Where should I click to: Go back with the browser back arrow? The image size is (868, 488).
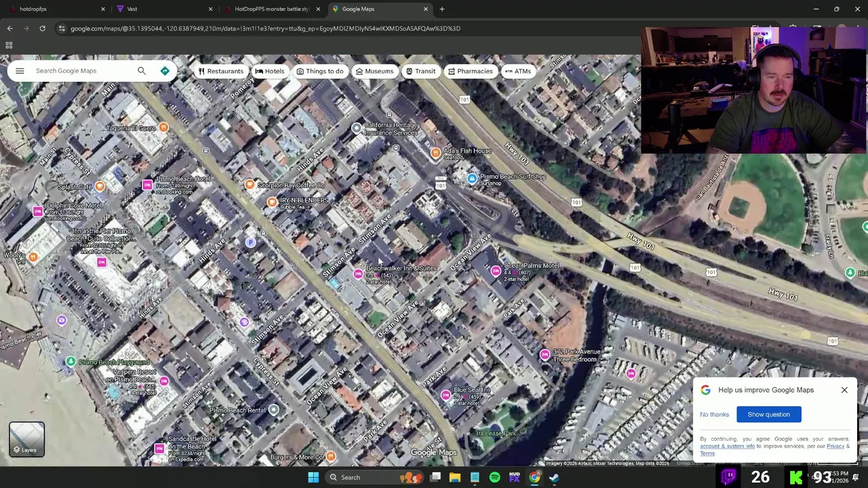pos(9,28)
